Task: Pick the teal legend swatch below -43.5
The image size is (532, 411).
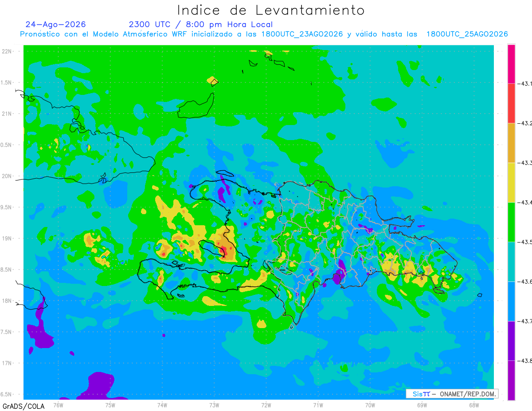Action: click(511, 262)
